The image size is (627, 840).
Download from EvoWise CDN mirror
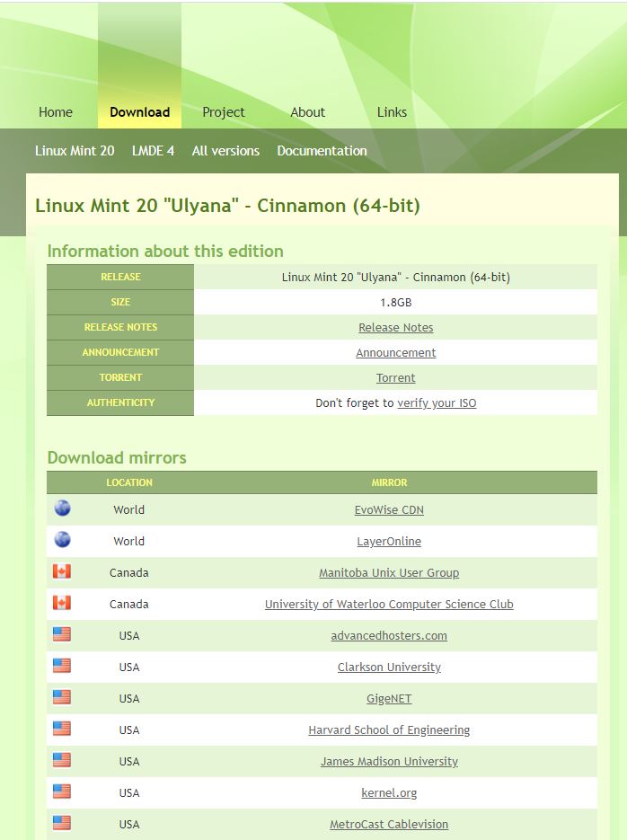click(x=389, y=509)
